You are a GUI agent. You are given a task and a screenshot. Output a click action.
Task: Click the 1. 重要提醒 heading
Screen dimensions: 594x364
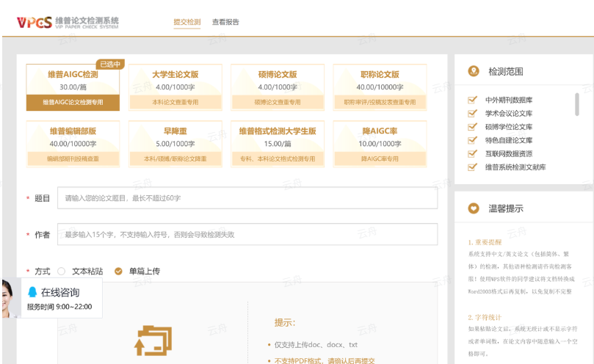485,242
